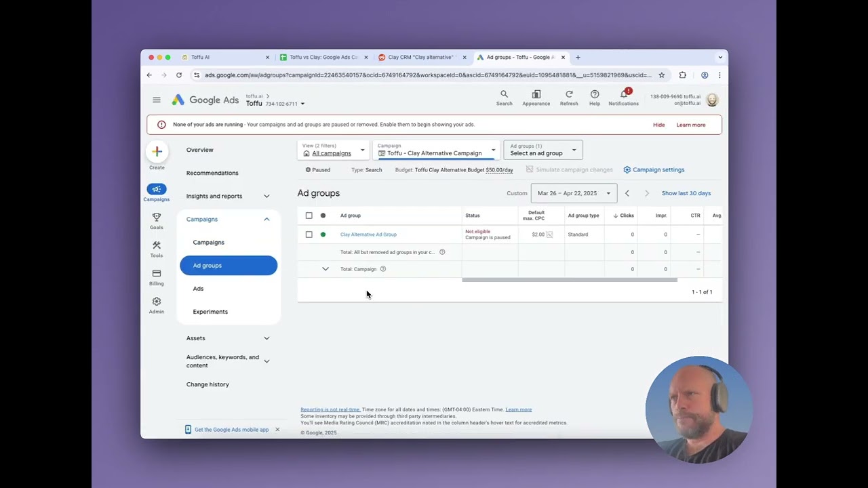The width and height of the screenshot is (868, 488).
Task: Open the Campaign selector dropdown
Action: coord(437,150)
